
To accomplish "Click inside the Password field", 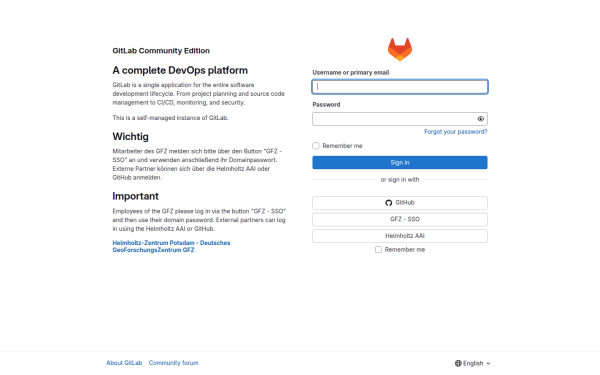I will point(394,119).
